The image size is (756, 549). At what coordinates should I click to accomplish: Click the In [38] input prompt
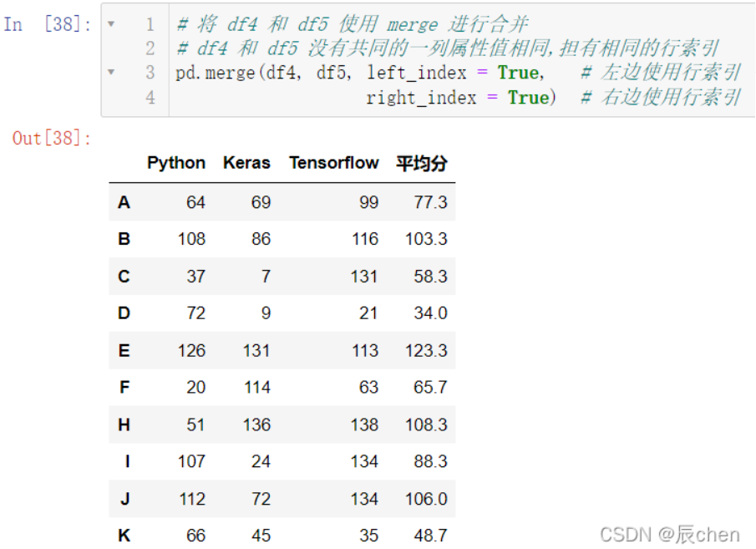click(48, 23)
